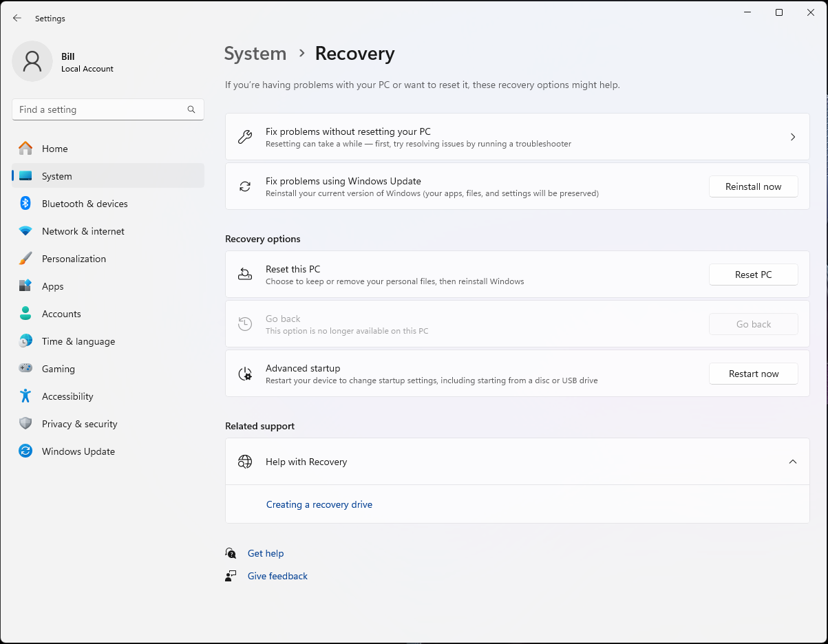Click the Accessibility label in sidebar

pyautogui.click(x=67, y=396)
